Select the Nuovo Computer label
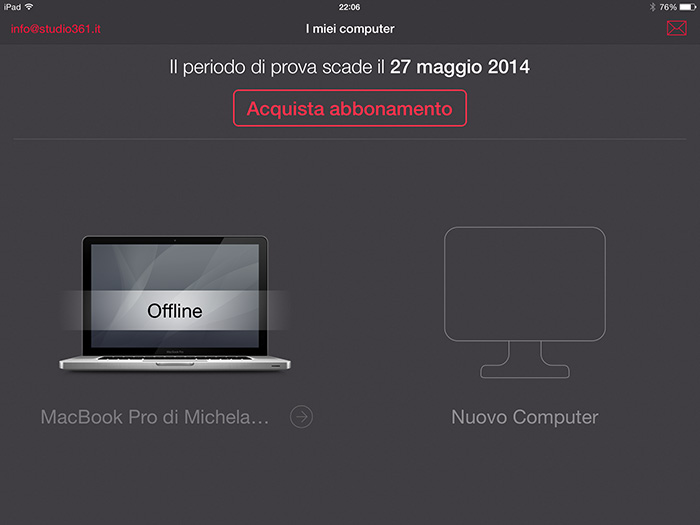 pos(525,417)
